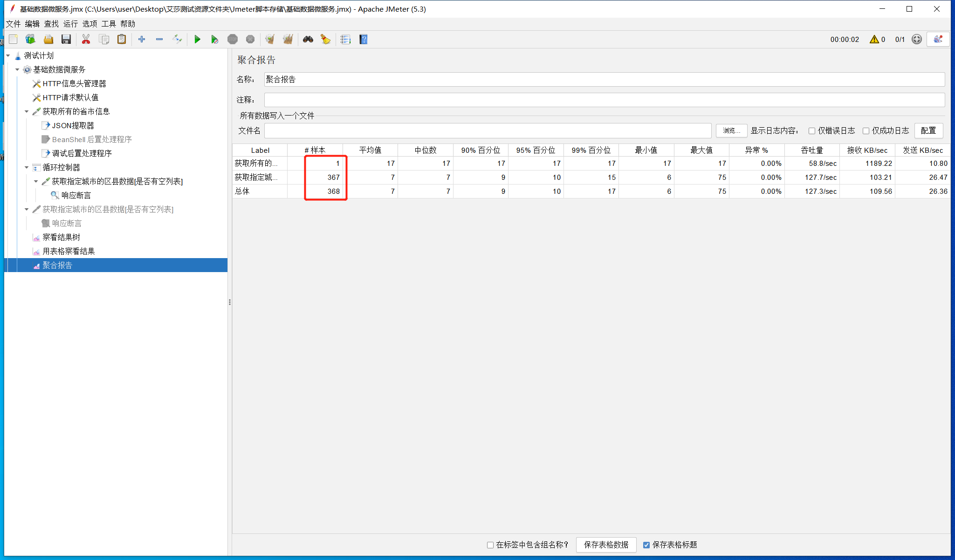
Task: Open the Templates icon in toolbar
Action: 31,40
